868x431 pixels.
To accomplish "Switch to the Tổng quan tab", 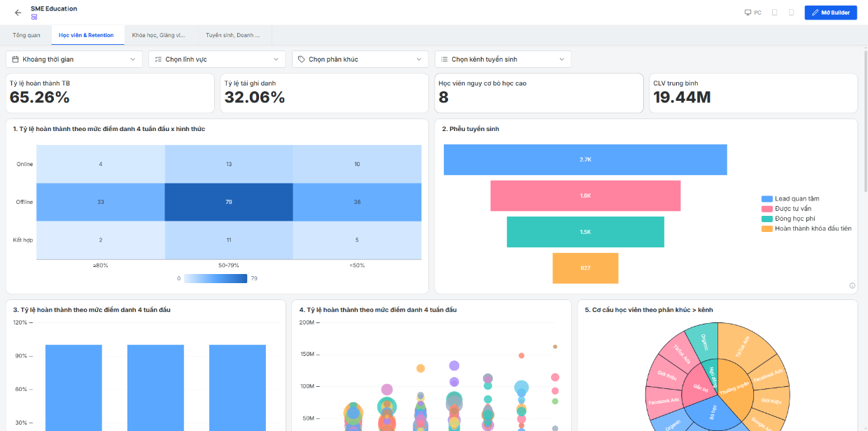I will 27,35.
